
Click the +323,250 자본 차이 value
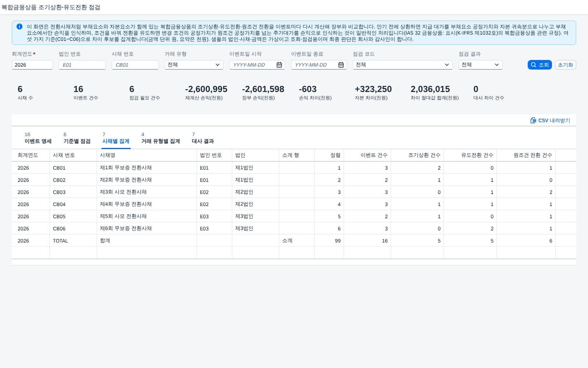373,89
